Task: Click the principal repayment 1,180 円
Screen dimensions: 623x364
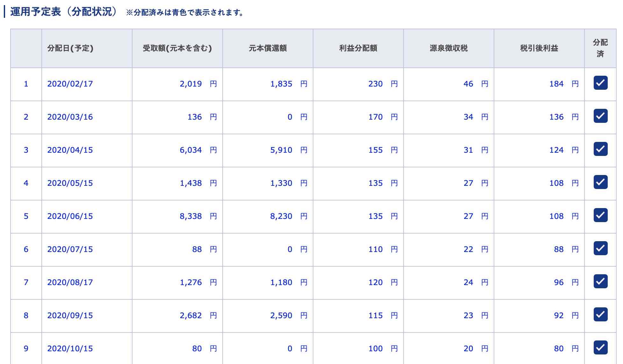Action: click(289, 282)
